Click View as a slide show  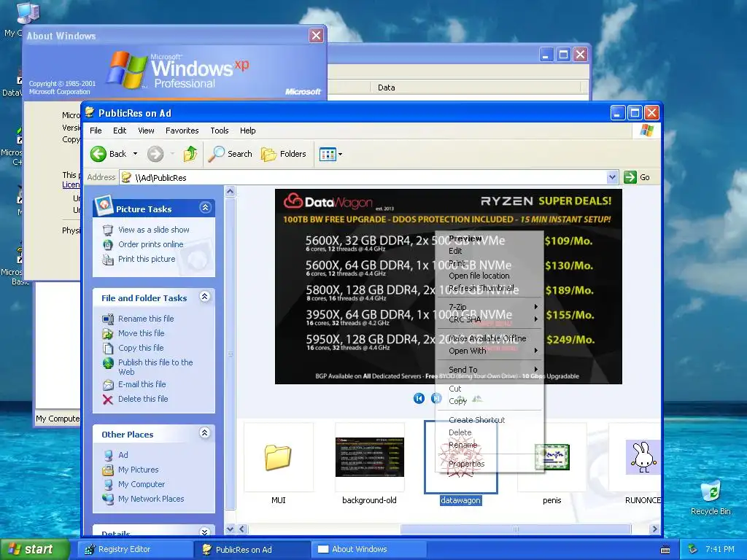click(x=153, y=230)
